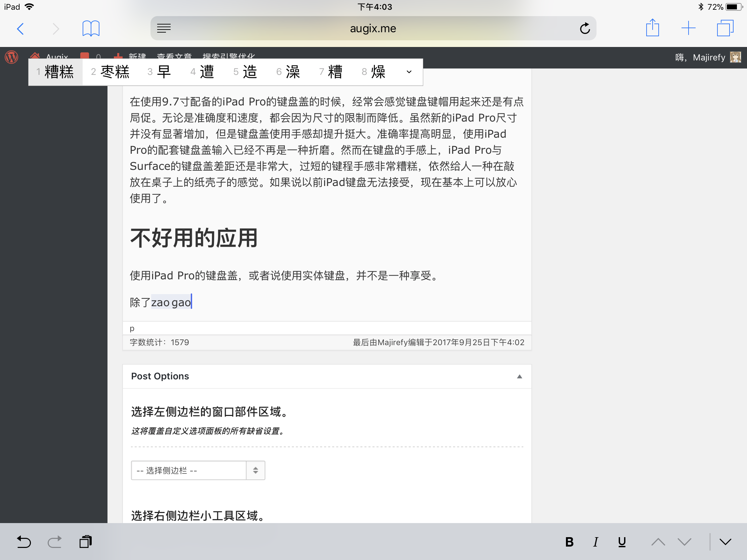747x560 pixels.
Task: Go back with Safari's back arrow
Action: click(20, 29)
